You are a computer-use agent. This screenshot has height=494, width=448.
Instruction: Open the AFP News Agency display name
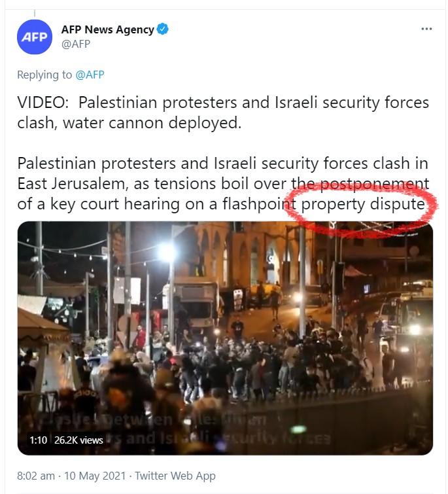click(108, 29)
